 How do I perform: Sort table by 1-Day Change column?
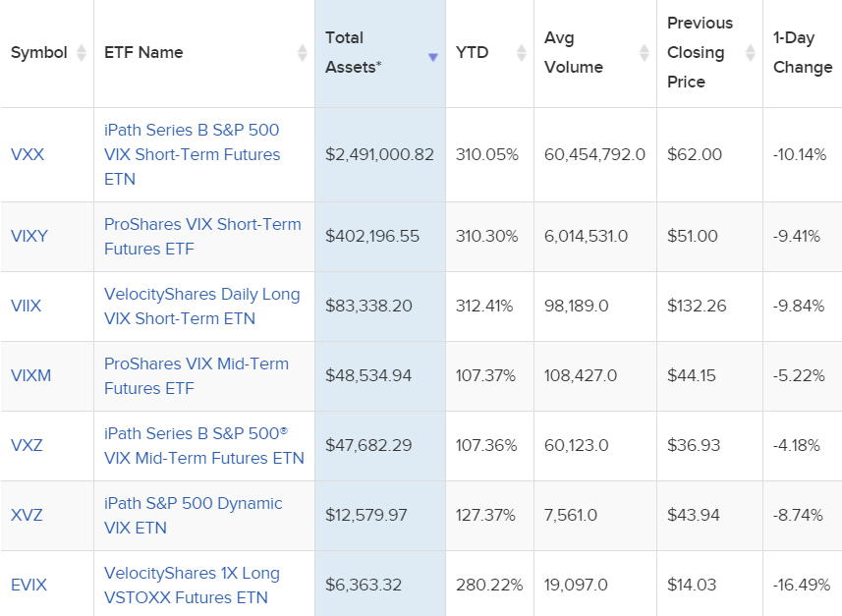point(802,53)
